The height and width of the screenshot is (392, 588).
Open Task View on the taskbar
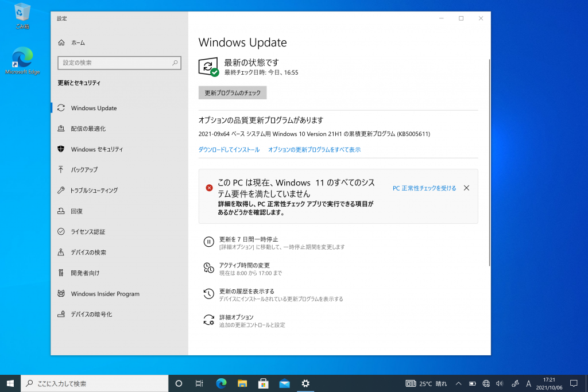(x=199, y=383)
